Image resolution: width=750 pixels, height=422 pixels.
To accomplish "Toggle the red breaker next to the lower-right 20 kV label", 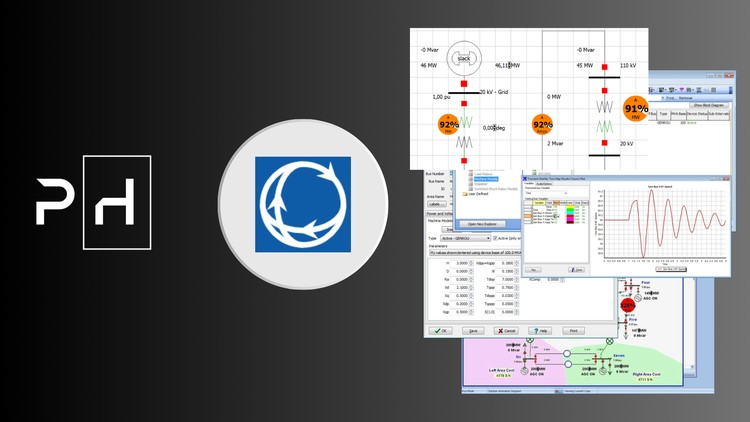I will [x=605, y=143].
